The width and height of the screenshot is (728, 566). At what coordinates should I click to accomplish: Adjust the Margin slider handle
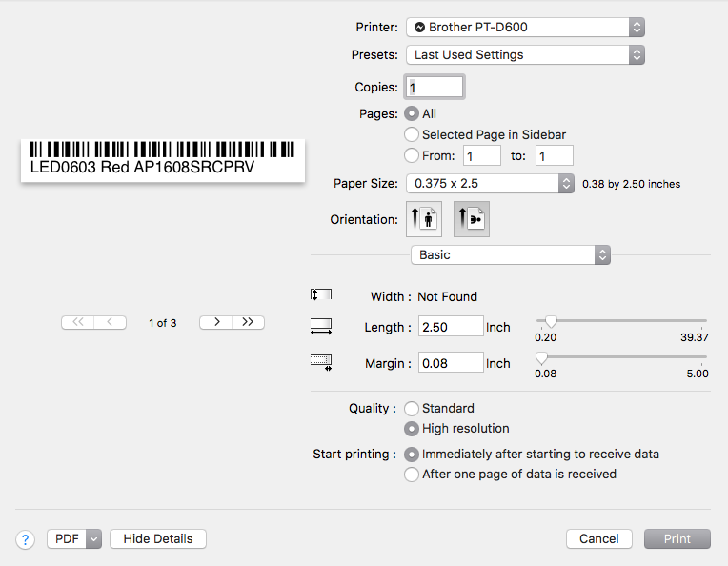click(x=541, y=357)
